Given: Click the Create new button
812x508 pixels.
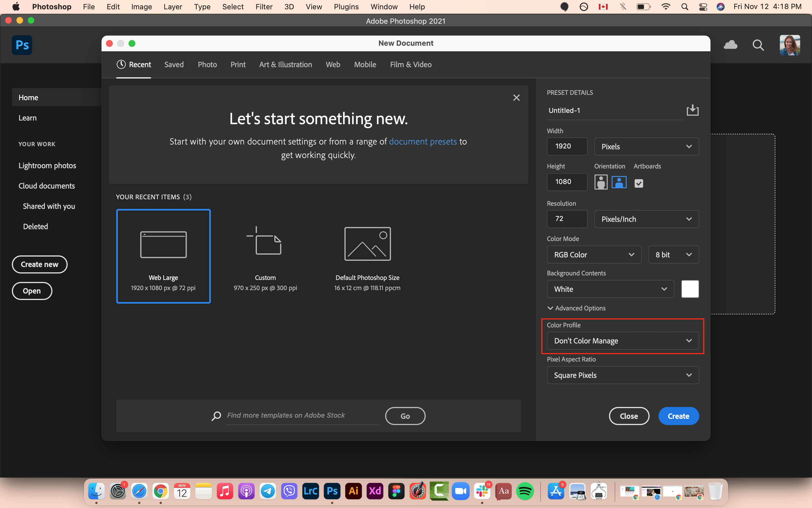Looking at the screenshot, I should click(39, 264).
